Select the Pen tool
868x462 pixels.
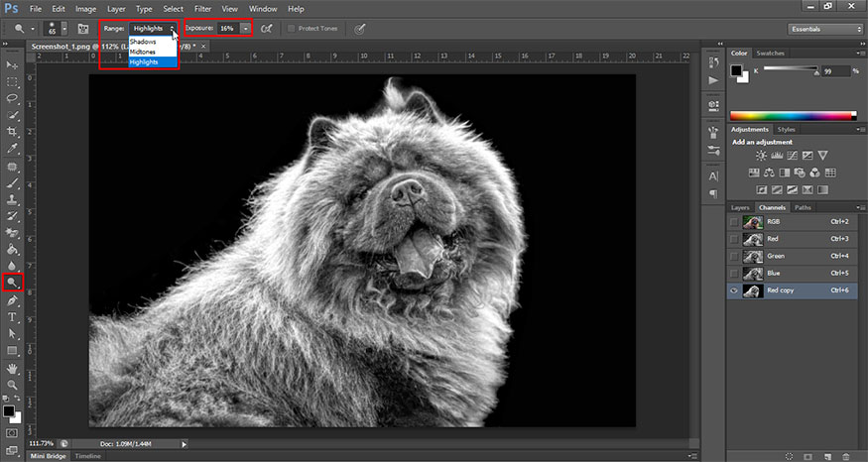click(x=12, y=300)
